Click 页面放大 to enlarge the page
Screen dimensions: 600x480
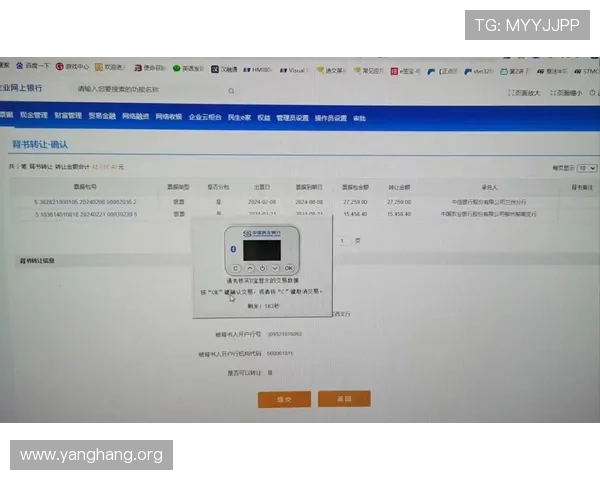pyautogui.click(x=523, y=93)
